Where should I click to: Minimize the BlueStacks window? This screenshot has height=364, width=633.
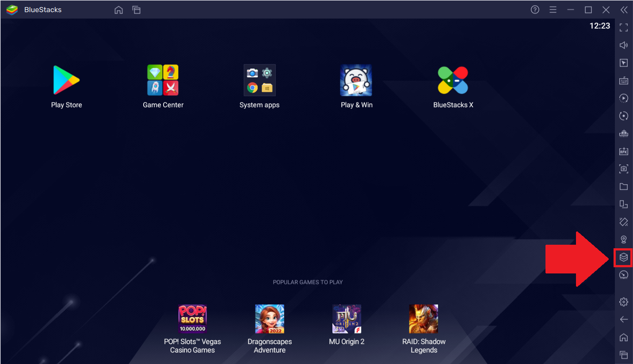click(x=571, y=10)
